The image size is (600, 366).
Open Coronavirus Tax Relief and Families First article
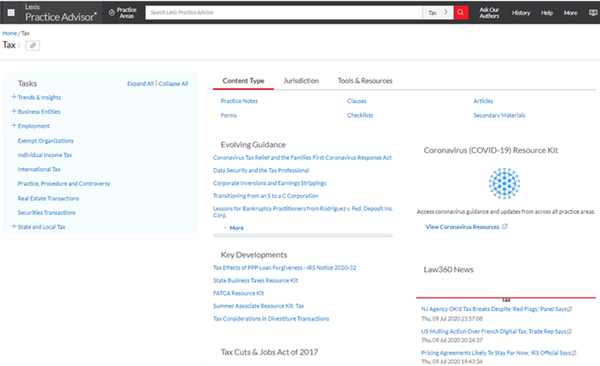[302, 157]
